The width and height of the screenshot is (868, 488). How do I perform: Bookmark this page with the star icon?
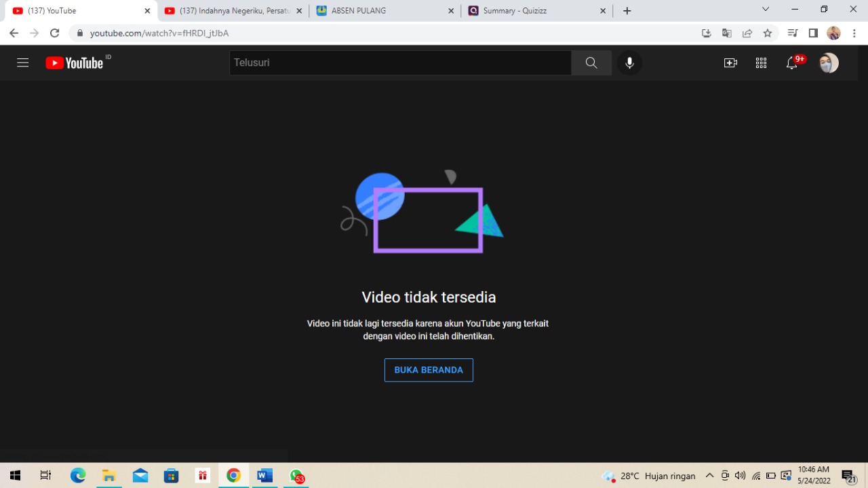pos(767,33)
